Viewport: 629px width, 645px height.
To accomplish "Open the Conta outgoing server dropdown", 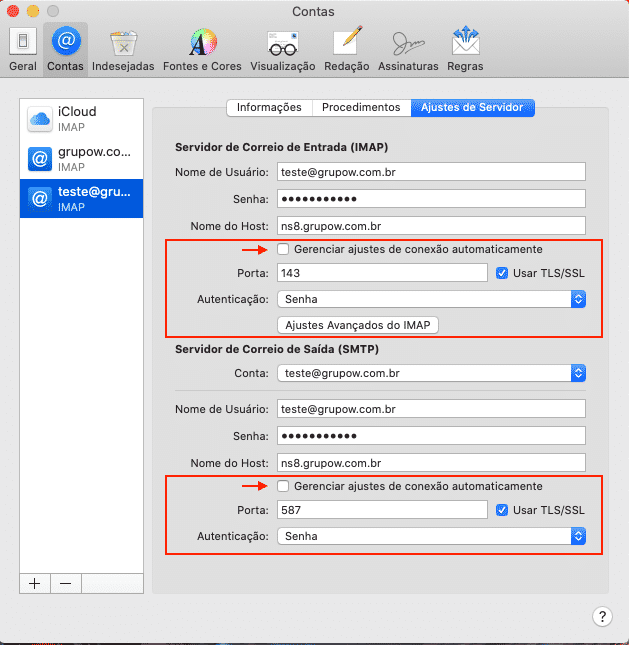I will tap(432, 373).
